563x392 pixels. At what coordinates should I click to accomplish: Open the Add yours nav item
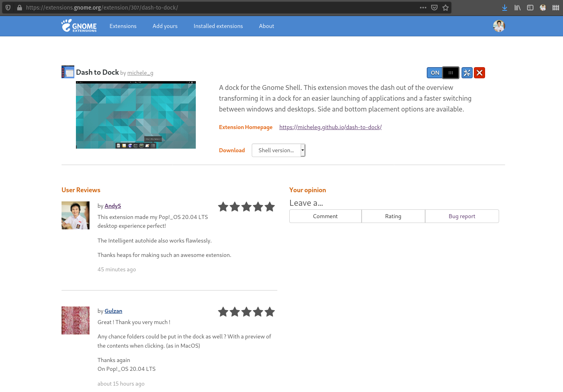click(x=165, y=26)
